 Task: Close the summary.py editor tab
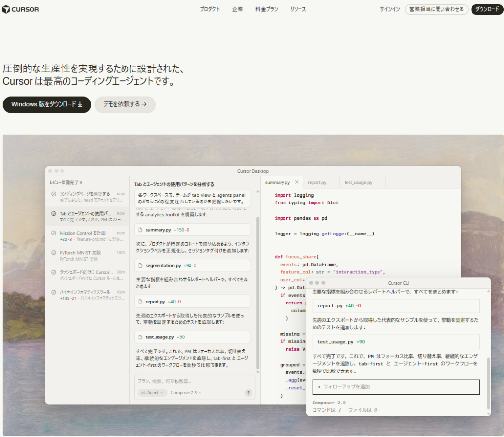(x=297, y=182)
